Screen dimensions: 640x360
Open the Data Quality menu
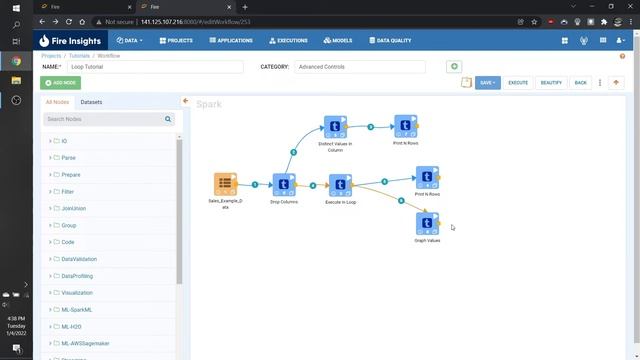point(390,40)
